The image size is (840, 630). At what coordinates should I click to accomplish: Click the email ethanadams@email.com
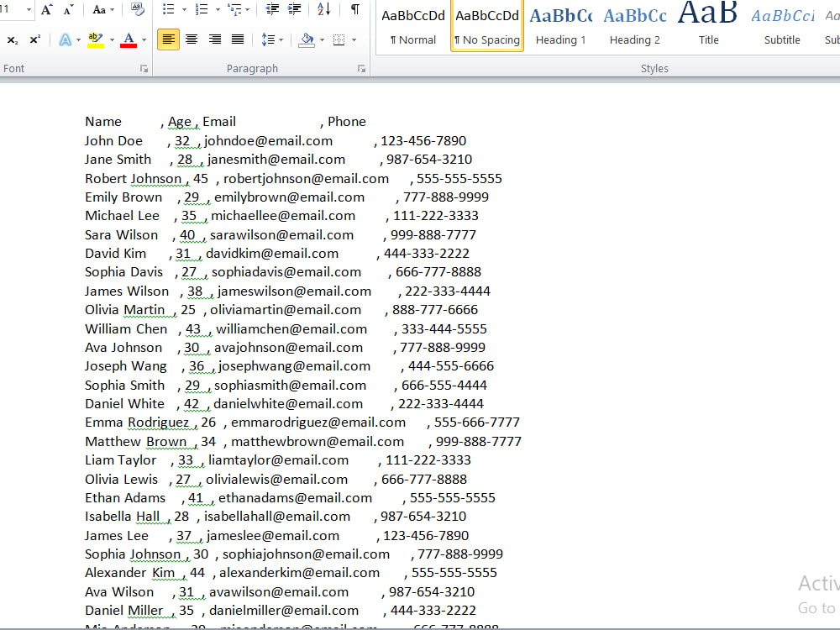tap(295, 497)
